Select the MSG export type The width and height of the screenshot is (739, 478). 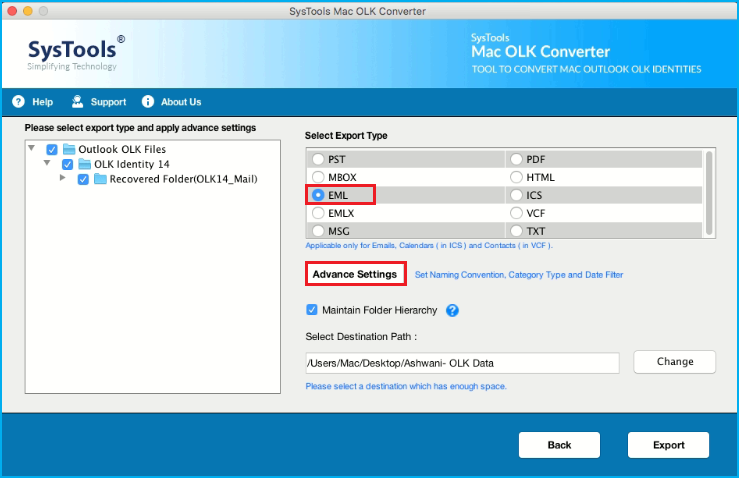318,231
